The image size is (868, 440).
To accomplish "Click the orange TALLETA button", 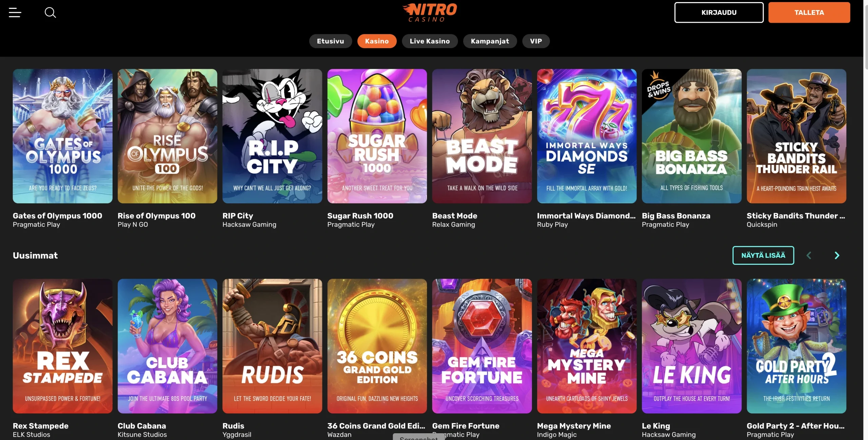I will pyautogui.click(x=809, y=13).
